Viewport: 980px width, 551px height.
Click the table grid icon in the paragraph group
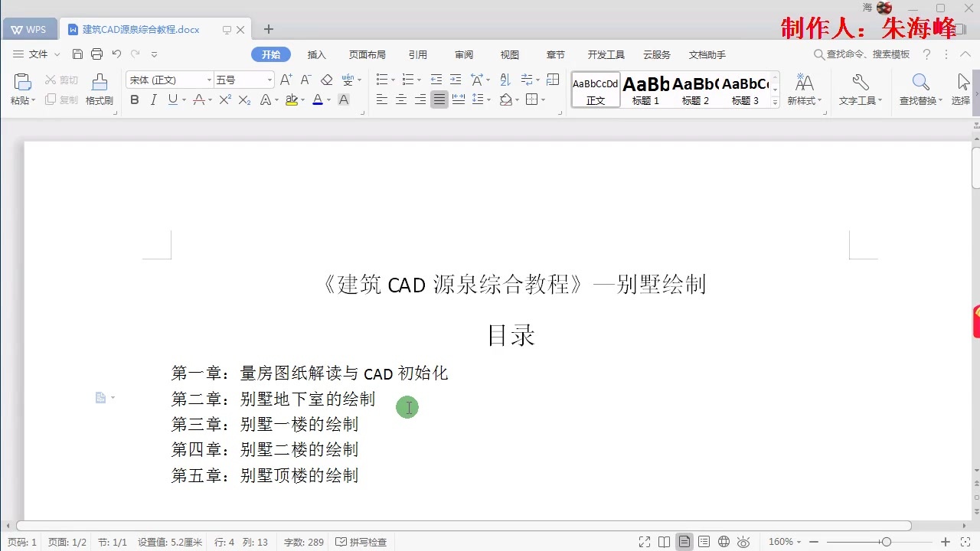553,80
